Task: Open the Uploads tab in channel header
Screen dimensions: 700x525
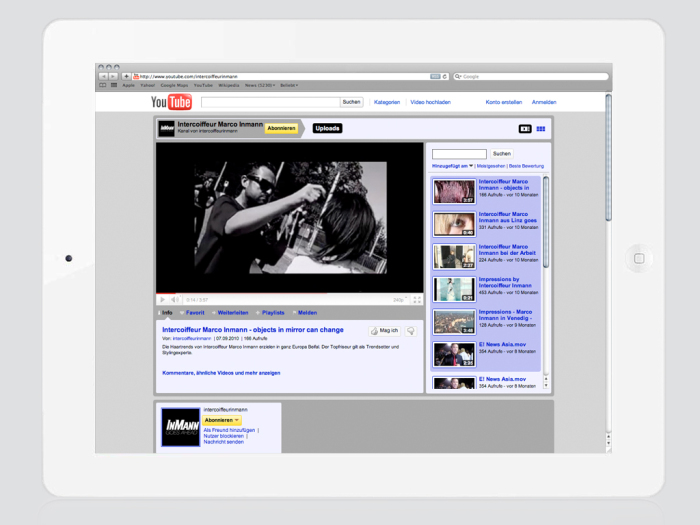Action: [327, 128]
